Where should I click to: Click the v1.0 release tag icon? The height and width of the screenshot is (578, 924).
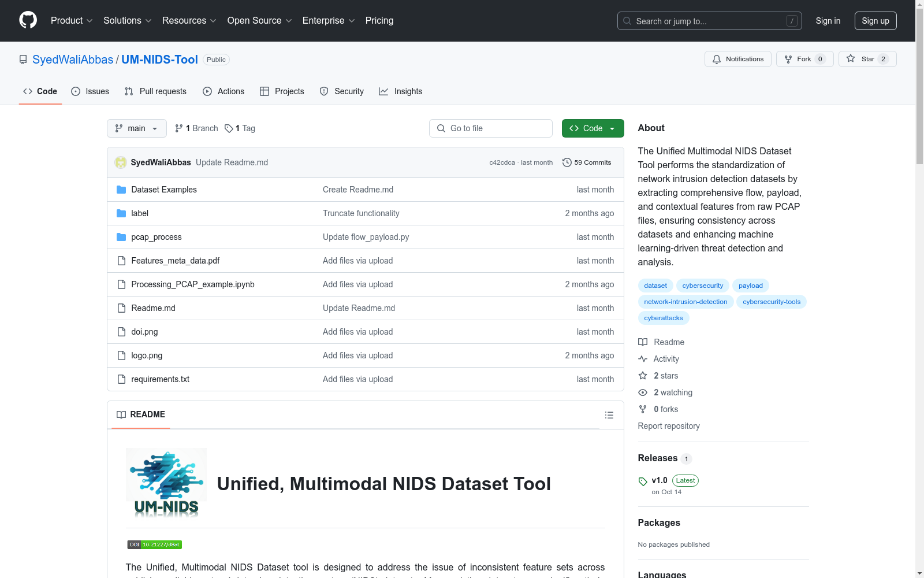(643, 481)
